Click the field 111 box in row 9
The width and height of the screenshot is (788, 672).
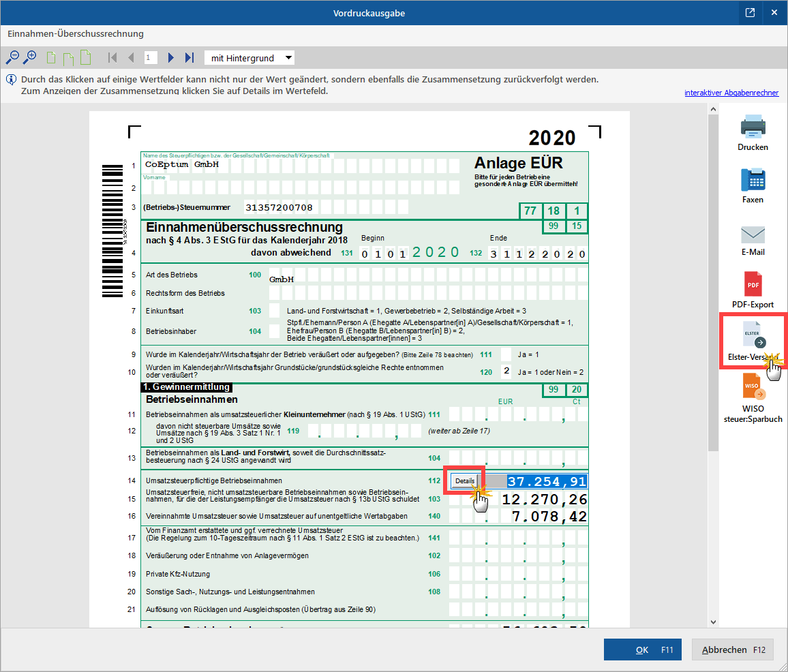pyautogui.click(x=506, y=354)
